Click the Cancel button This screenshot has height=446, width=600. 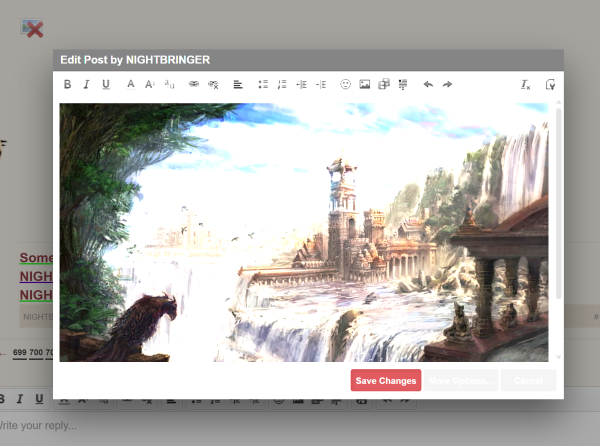coord(528,380)
